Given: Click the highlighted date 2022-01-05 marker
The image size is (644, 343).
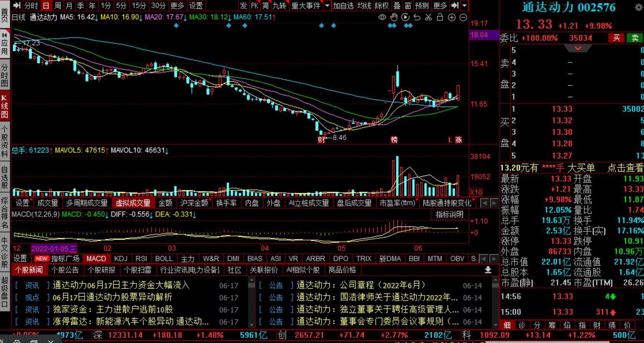Looking at the screenshot, I should click(x=54, y=248).
